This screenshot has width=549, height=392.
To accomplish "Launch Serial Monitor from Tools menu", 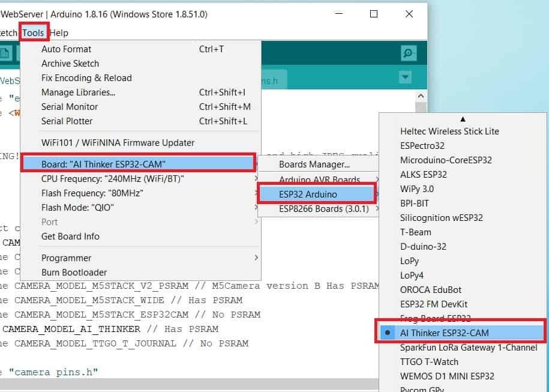I will (x=141, y=106).
